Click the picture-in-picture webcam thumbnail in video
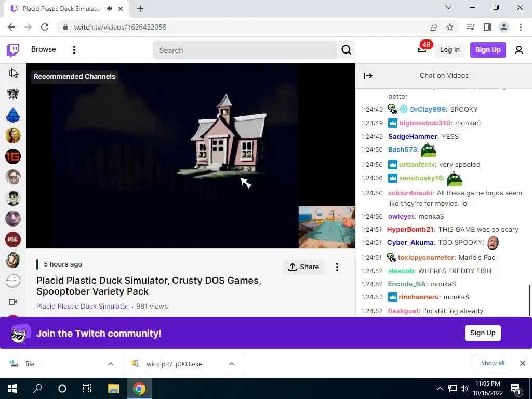This screenshot has height=399, width=532. pos(327,227)
